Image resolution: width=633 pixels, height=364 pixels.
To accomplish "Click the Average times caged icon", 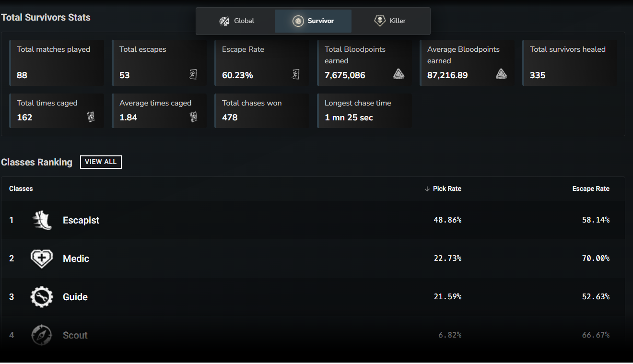I will (193, 117).
